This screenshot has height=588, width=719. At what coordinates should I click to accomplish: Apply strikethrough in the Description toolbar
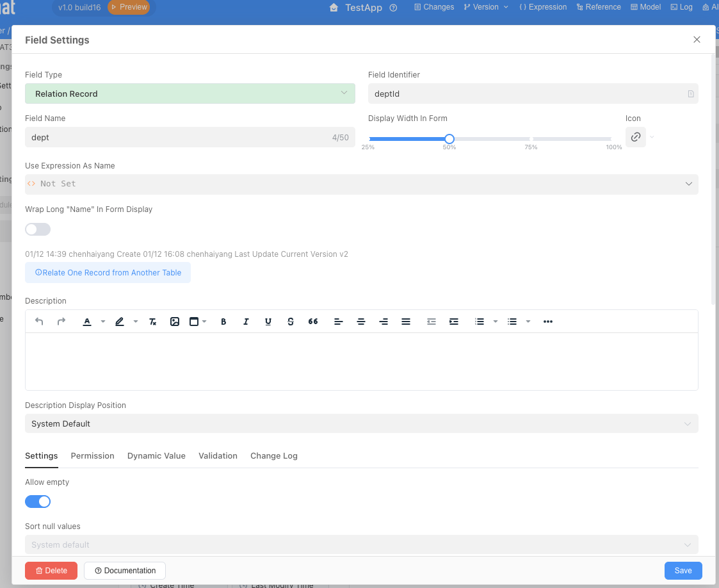click(x=291, y=322)
